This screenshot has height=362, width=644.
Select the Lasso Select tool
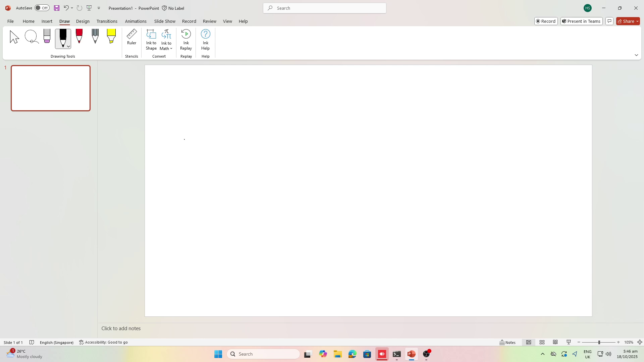click(x=31, y=37)
